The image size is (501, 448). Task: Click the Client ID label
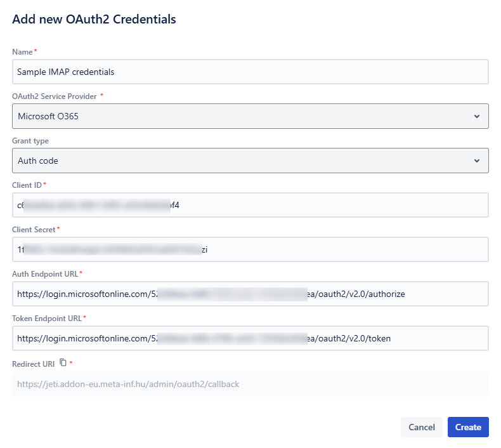tap(27, 185)
